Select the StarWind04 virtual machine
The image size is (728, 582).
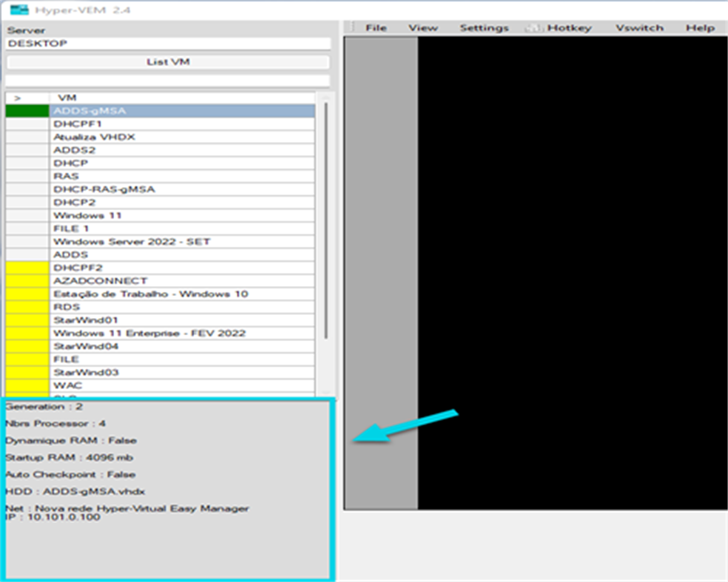pos(182,346)
